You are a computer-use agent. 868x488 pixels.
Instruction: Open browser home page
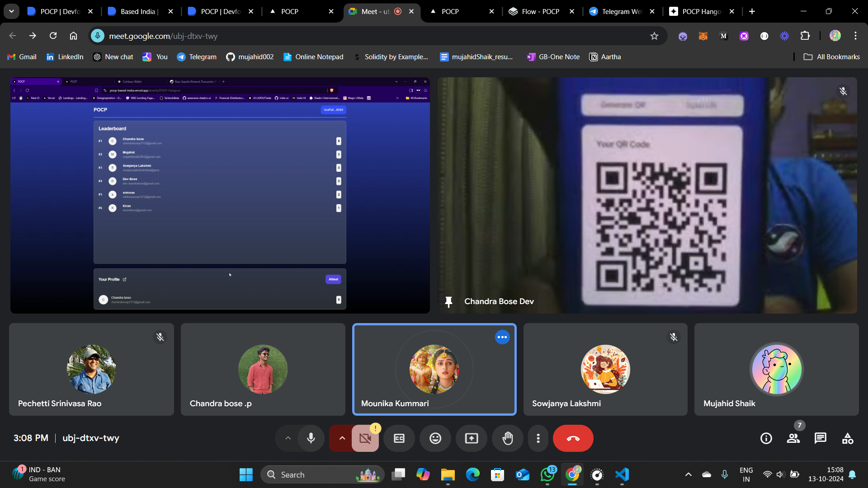[x=73, y=36]
